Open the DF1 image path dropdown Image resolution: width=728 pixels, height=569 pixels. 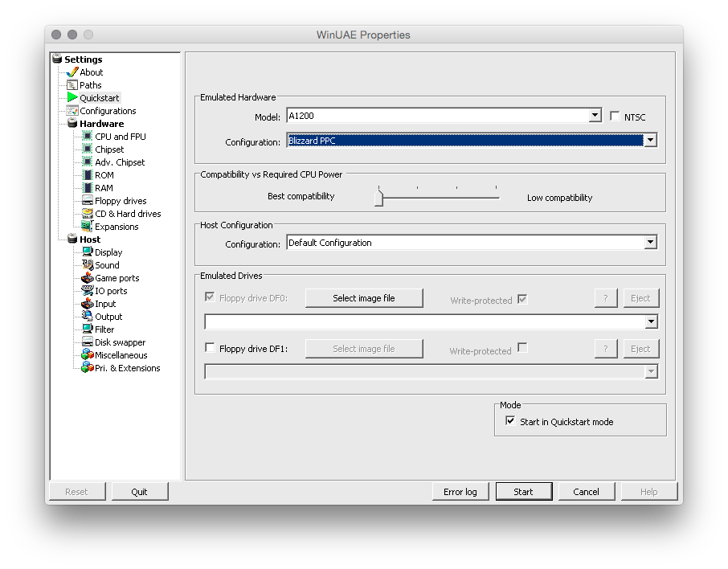[651, 371]
